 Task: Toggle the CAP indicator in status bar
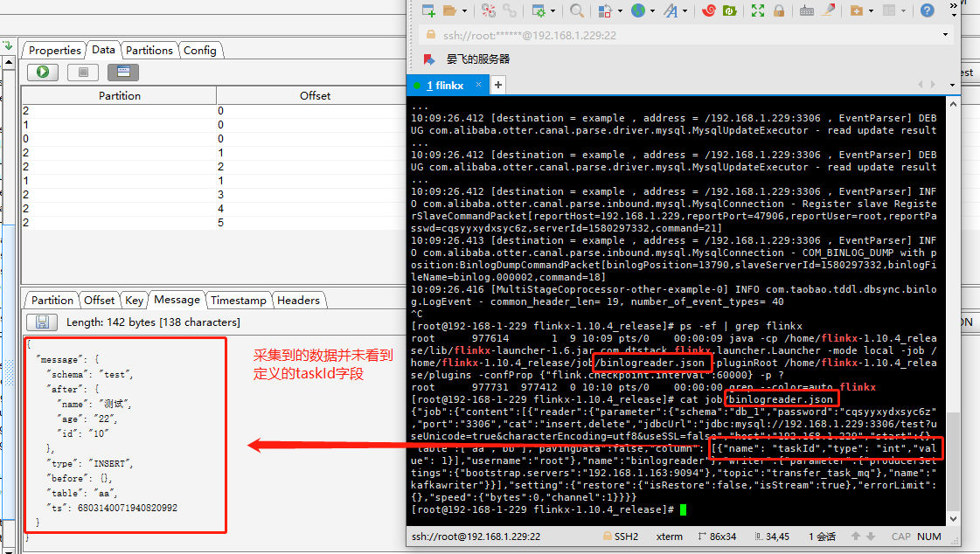pyautogui.click(x=902, y=537)
